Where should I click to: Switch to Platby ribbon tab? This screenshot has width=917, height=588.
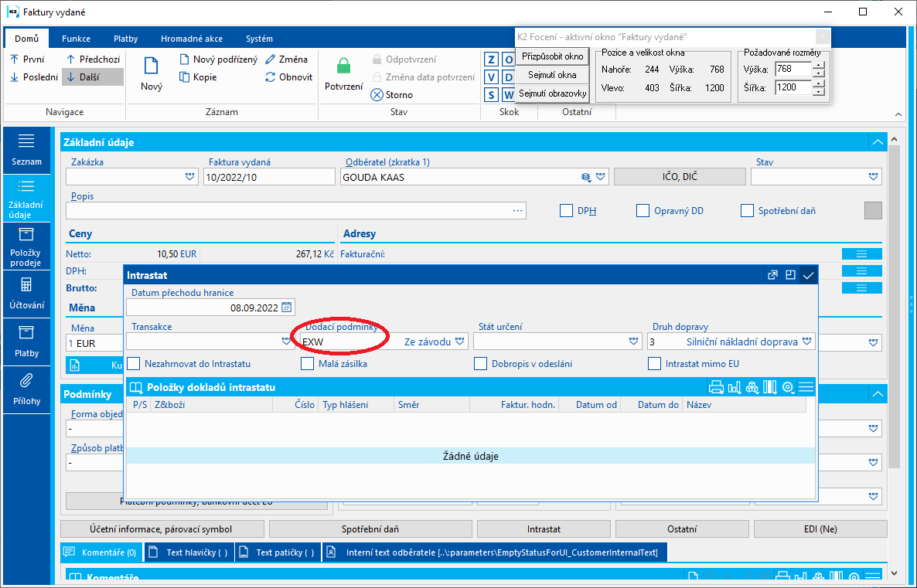point(126,39)
